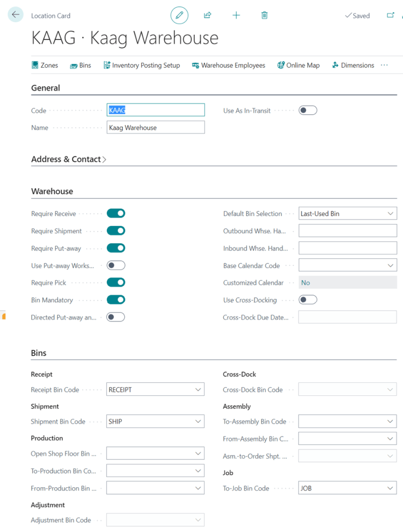Click the plus icon to create new

(x=236, y=16)
